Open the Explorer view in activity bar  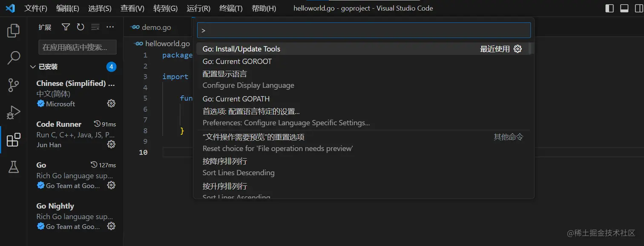(14, 31)
